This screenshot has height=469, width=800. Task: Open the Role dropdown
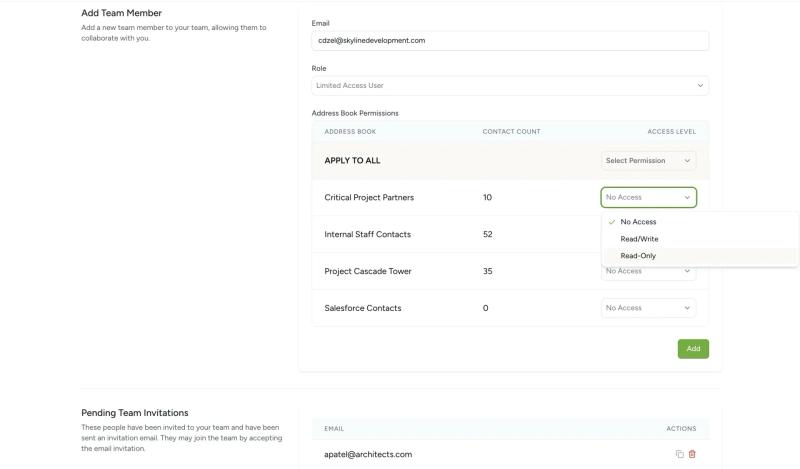coord(510,86)
